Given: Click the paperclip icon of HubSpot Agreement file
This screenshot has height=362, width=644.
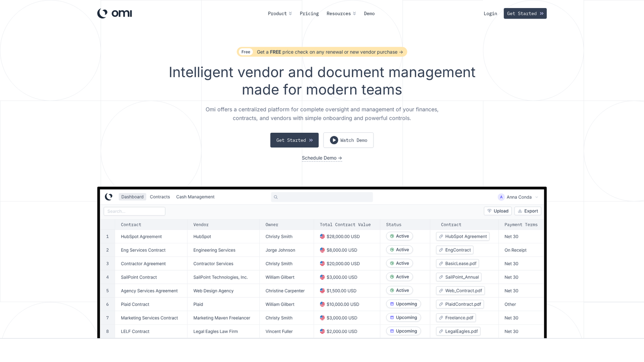Looking at the screenshot, I should click(441, 237).
